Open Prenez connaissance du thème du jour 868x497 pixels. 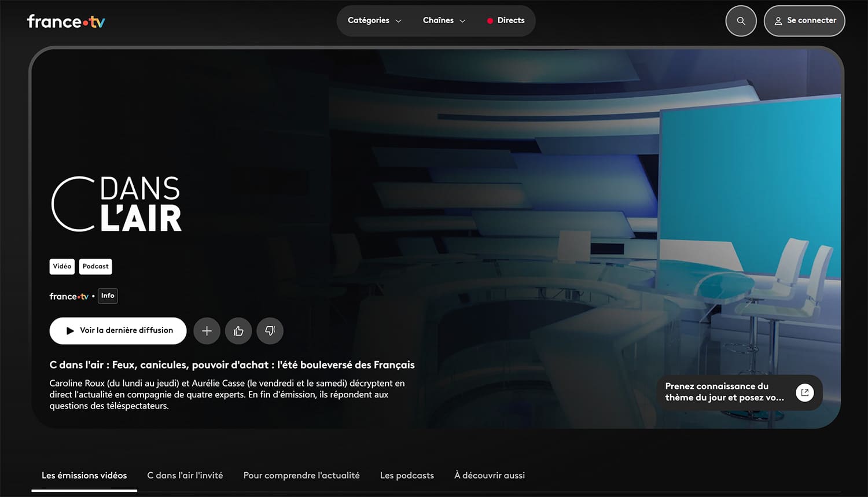740,392
